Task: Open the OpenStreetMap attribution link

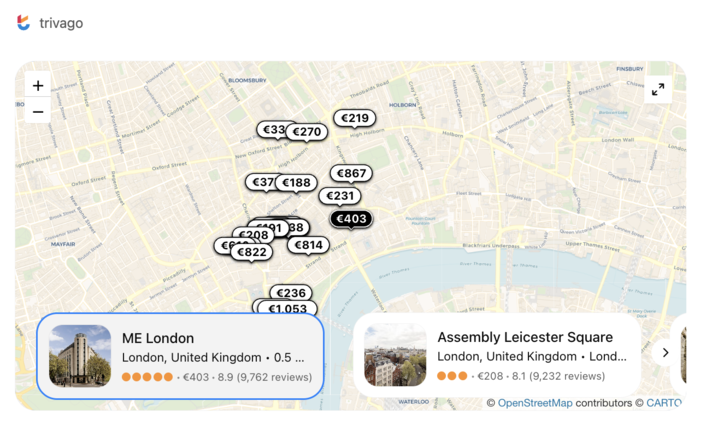Action: coord(535,403)
